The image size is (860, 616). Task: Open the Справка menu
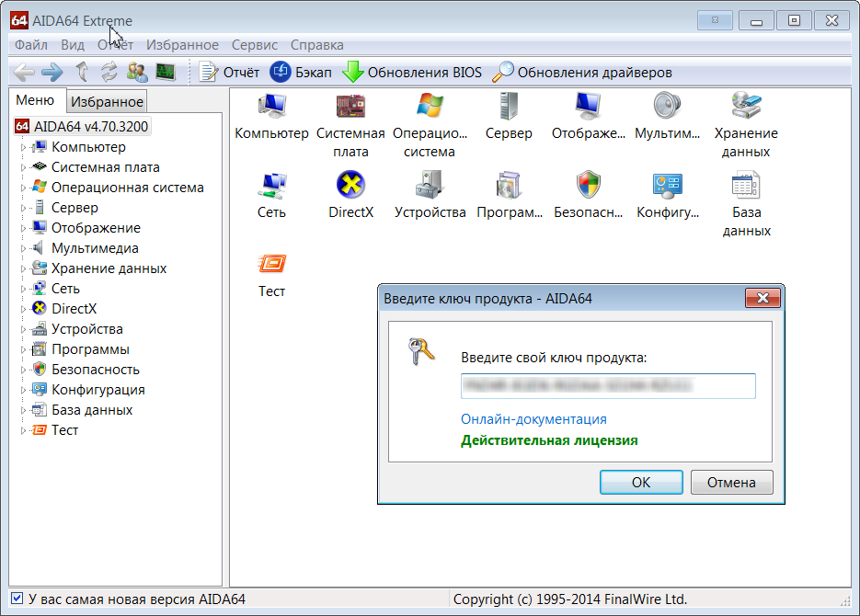(x=317, y=45)
